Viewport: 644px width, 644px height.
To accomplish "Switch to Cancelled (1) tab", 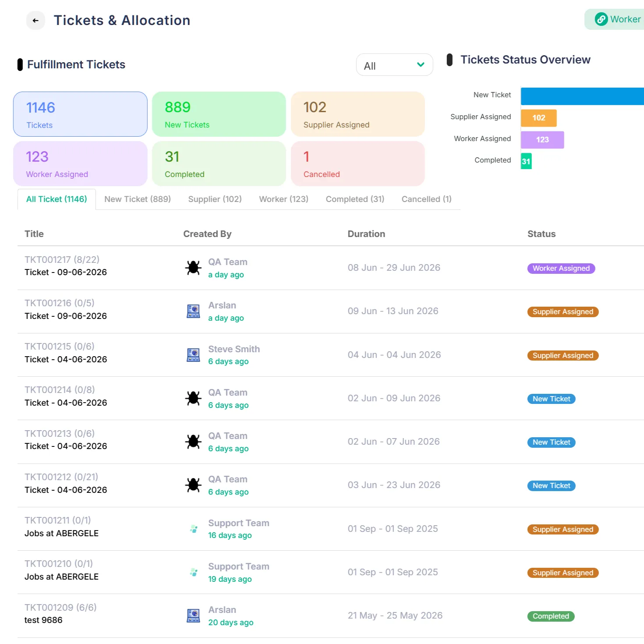I will pyautogui.click(x=427, y=199).
